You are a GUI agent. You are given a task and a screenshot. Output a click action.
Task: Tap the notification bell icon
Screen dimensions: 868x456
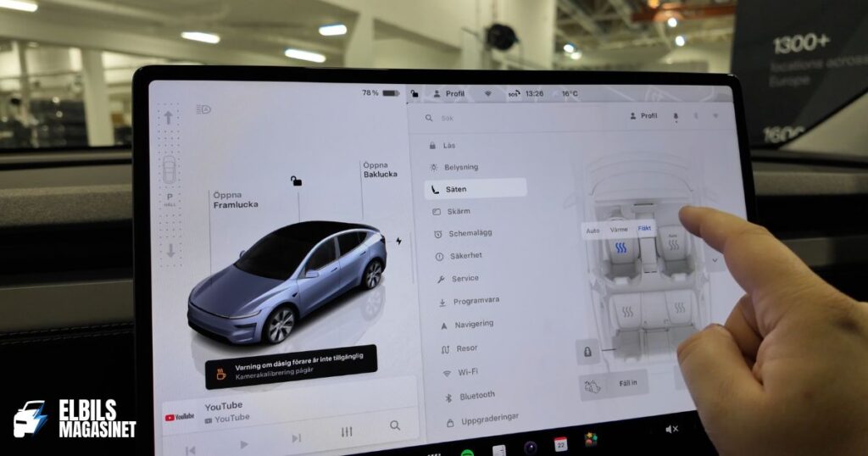[x=676, y=116]
